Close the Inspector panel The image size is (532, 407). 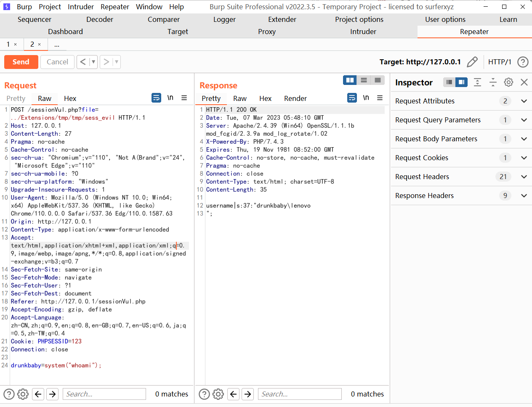[524, 82]
